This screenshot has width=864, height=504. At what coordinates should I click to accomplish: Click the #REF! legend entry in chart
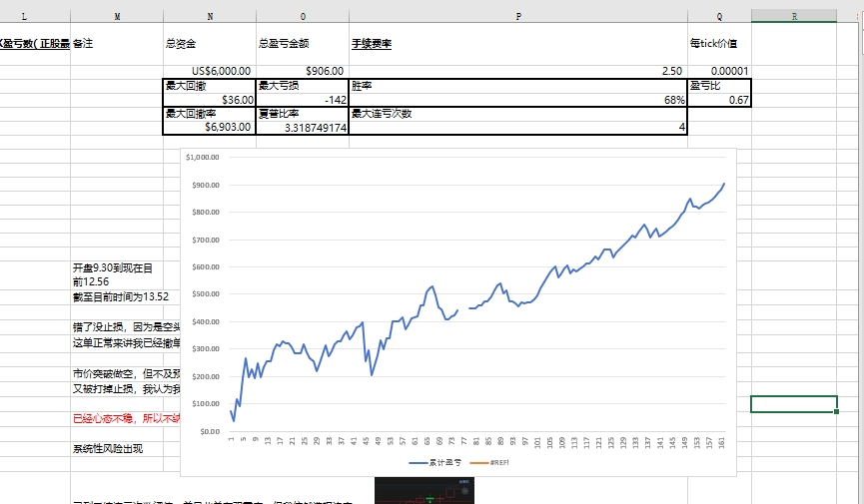pos(489,463)
